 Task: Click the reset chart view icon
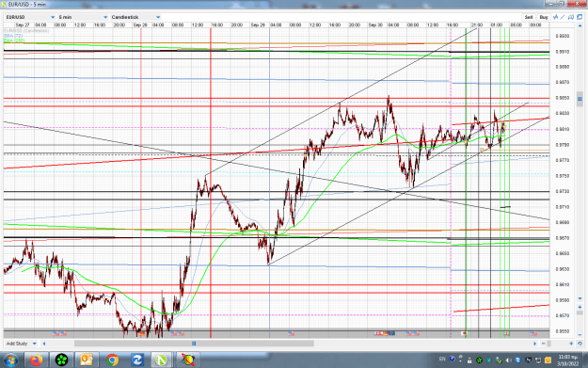point(580,344)
